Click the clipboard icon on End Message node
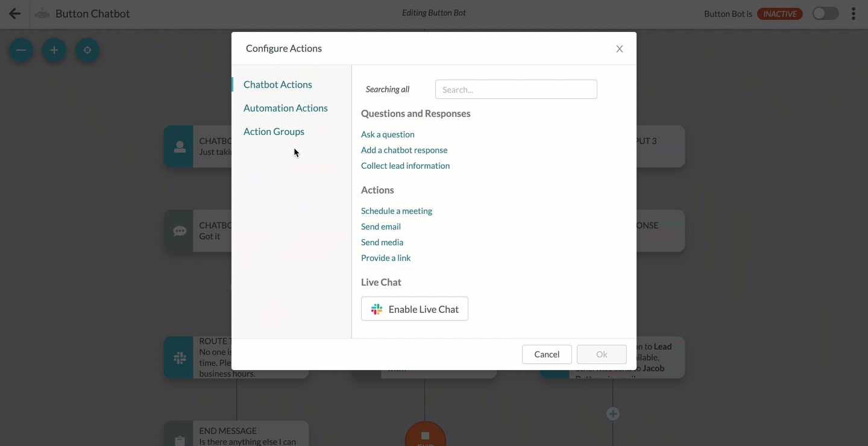Screen dimensions: 868x446 tap(180, 441)
